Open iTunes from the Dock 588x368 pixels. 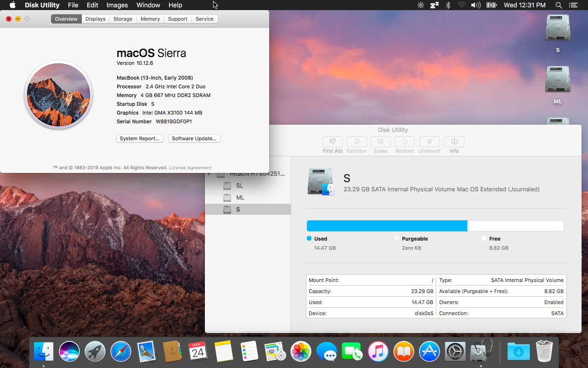click(378, 351)
